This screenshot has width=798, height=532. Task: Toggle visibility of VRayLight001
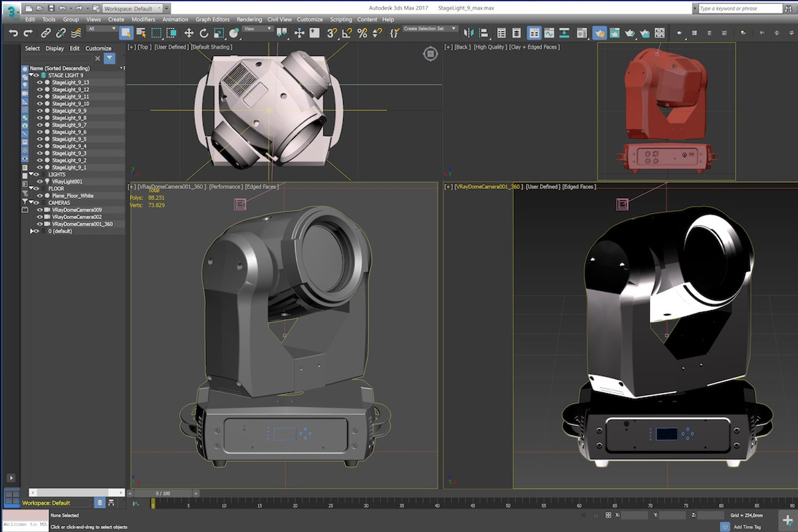coord(39,182)
